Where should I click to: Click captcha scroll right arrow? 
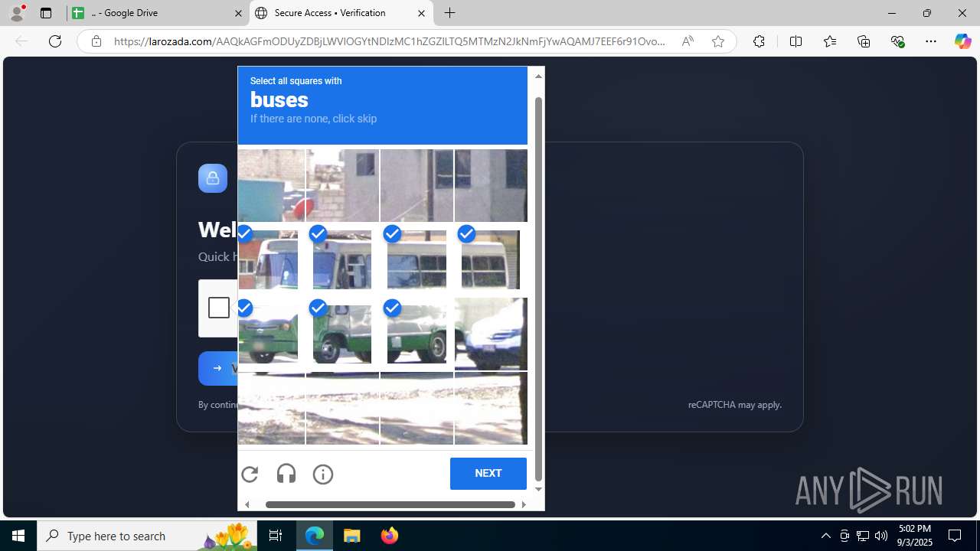[524, 504]
